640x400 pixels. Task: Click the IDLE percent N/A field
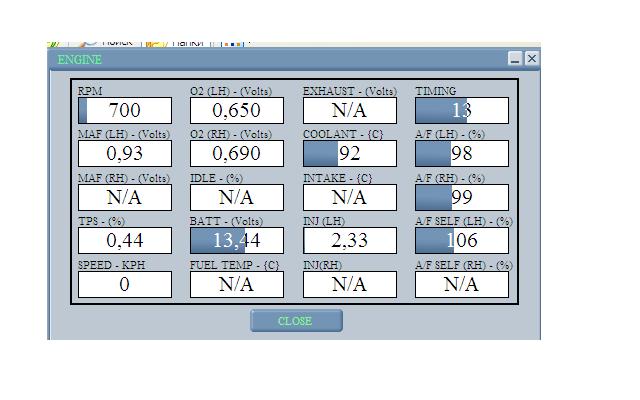pyautogui.click(x=237, y=197)
